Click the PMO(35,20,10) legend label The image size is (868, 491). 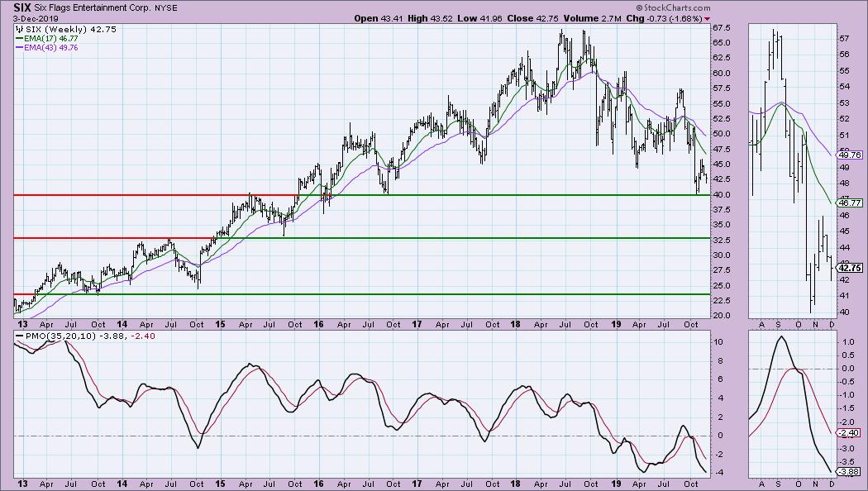(60, 336)
